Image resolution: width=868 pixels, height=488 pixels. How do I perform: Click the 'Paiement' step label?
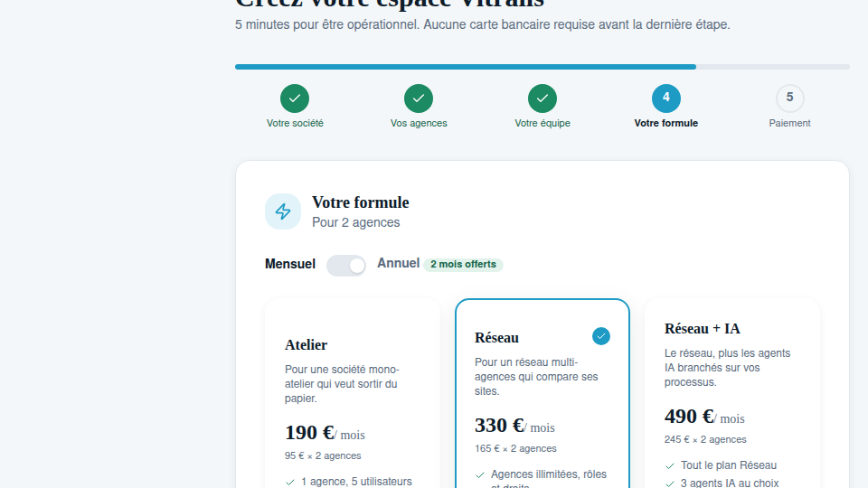click(790, 124)
